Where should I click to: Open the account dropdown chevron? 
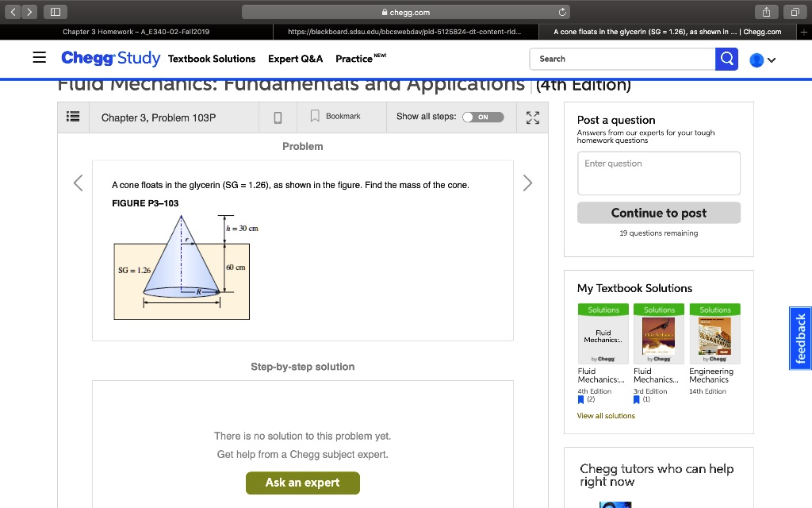pos(773,59)
